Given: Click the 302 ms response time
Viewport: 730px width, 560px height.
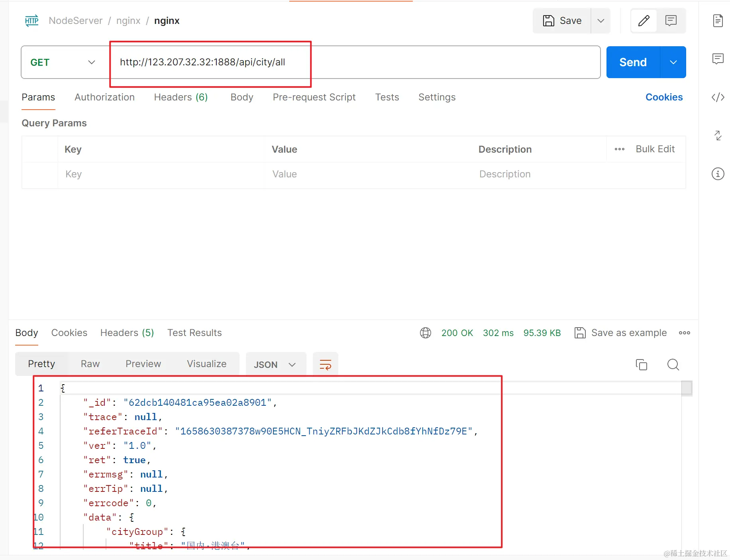Looking at the screenshot, I should [x=498, y=333].
